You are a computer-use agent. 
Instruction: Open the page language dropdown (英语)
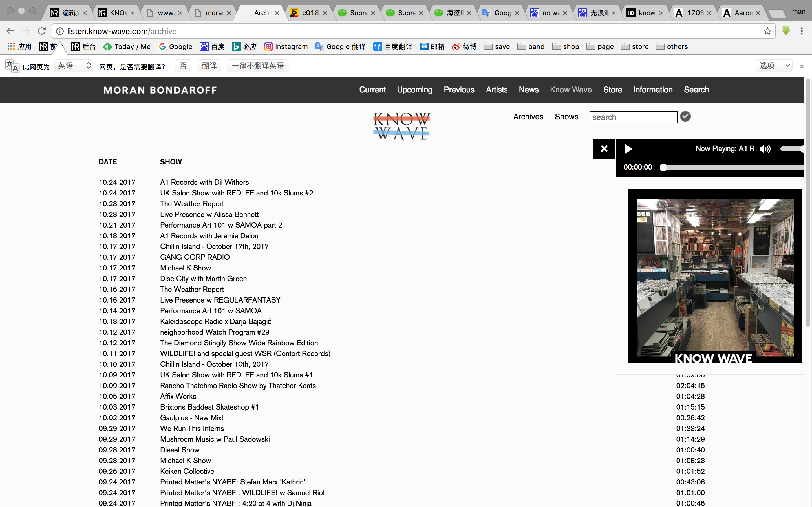(x=74, y=66)
